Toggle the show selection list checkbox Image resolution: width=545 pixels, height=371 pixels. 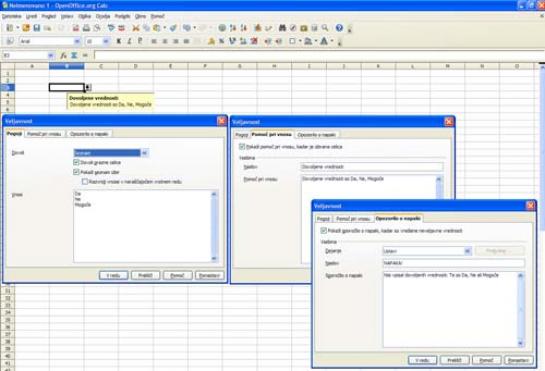click(x=76, y=172)
